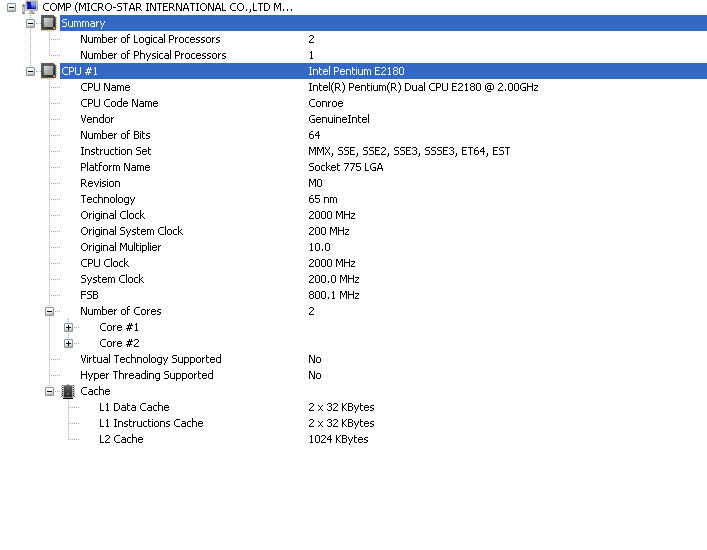This screenshot has width=707, height=550.
Task: Click the System Clock label
Action: pyautogui.click(x=112, y=279)
